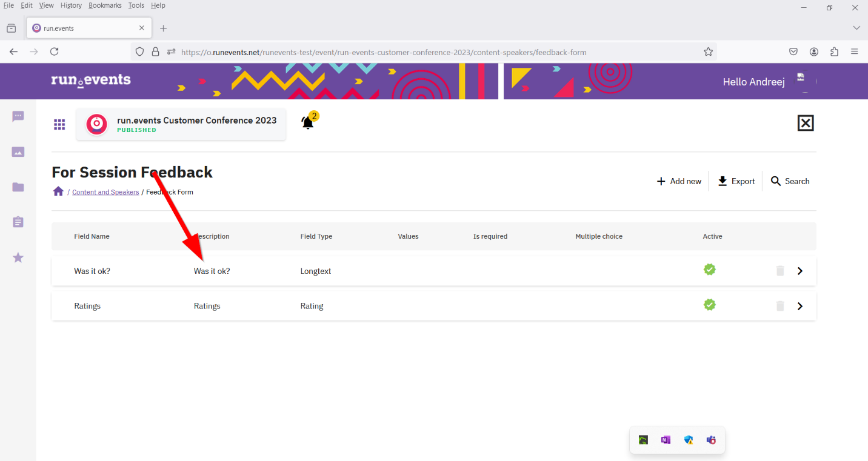Go back to the previous page

tap(14, 52)
